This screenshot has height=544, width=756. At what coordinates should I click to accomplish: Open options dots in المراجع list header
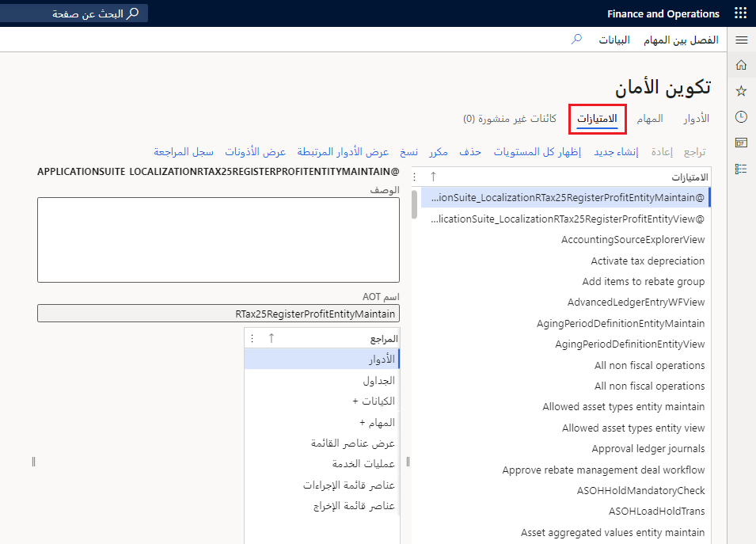click(252, 339)
